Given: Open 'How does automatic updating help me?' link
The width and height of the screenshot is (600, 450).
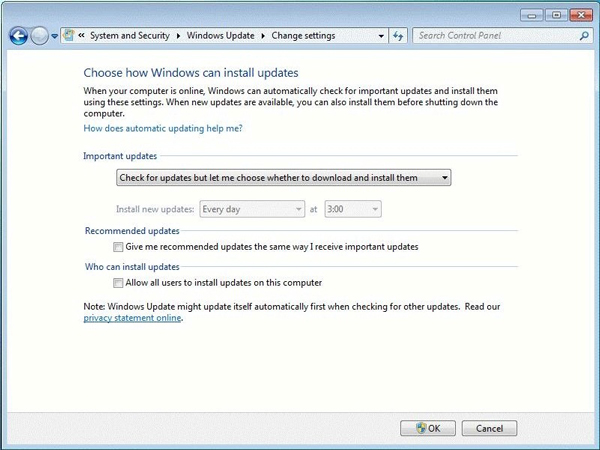Looking at the screenshot, I should [163, 128].
